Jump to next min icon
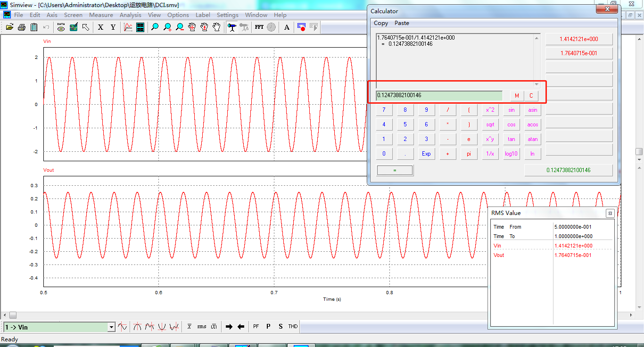 (174, 326)
